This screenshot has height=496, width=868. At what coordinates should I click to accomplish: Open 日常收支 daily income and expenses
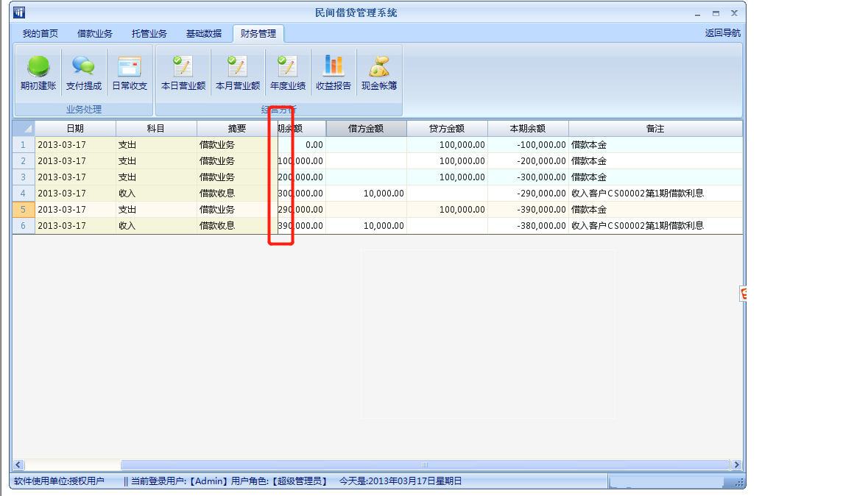click(x=130, y=74)
